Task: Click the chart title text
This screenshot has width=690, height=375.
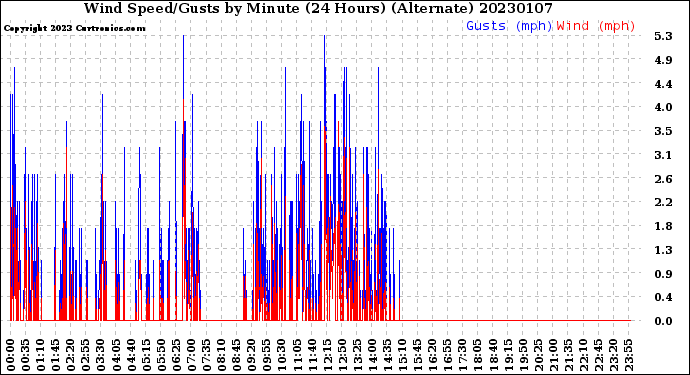Action: 318,8
